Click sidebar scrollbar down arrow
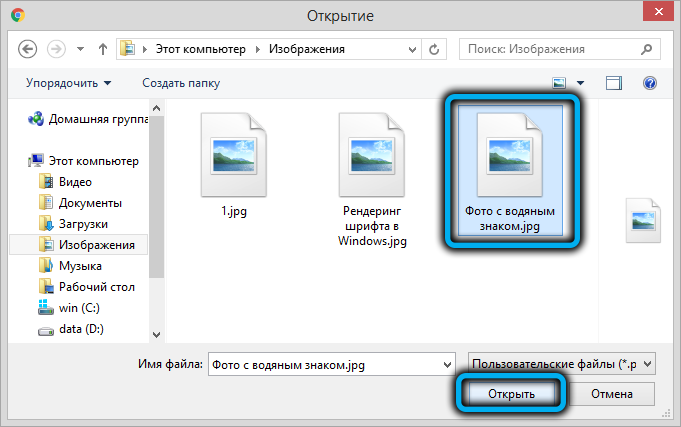 156,334
